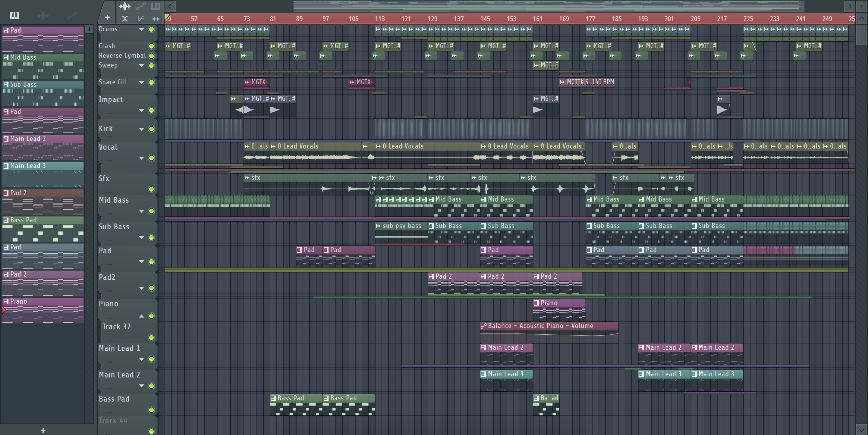
Task: Select pattern clip focus in playlist header
Action: click(155, 6)
